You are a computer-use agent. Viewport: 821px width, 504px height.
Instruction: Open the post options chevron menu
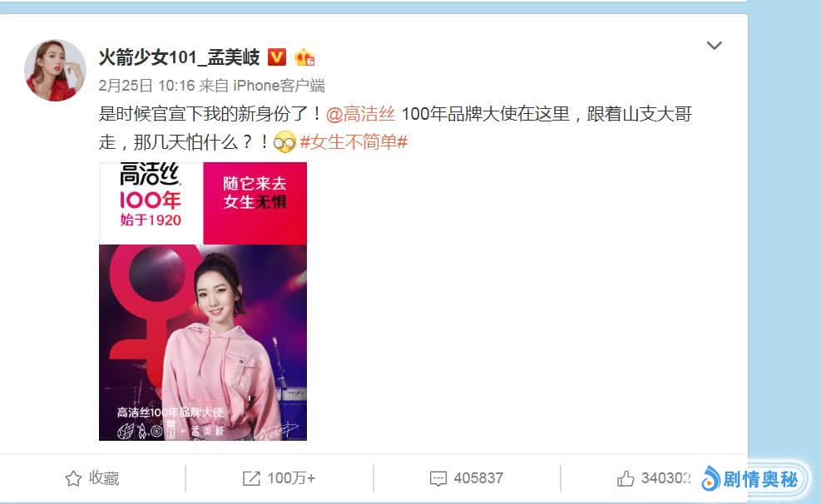pos(715,46)
